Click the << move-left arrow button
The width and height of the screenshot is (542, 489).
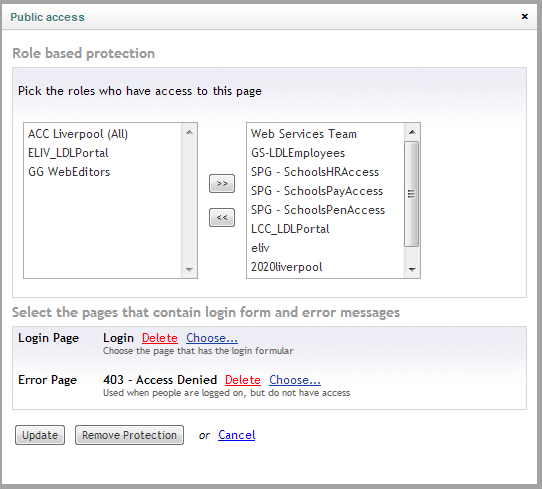(222, 217)
